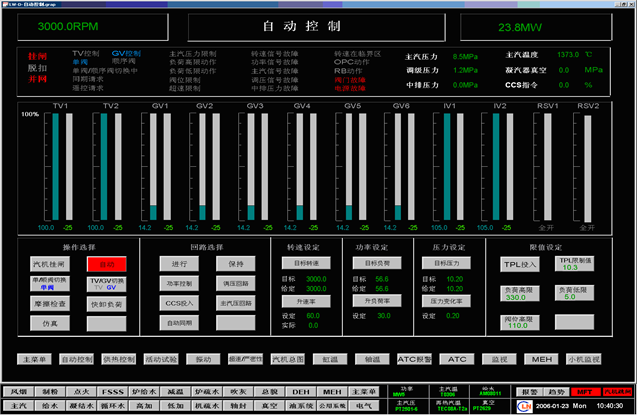The image size is (637, 415).
Task: Open 风烟 in the bottom toolbar
Action: click(x=19, y=392)
